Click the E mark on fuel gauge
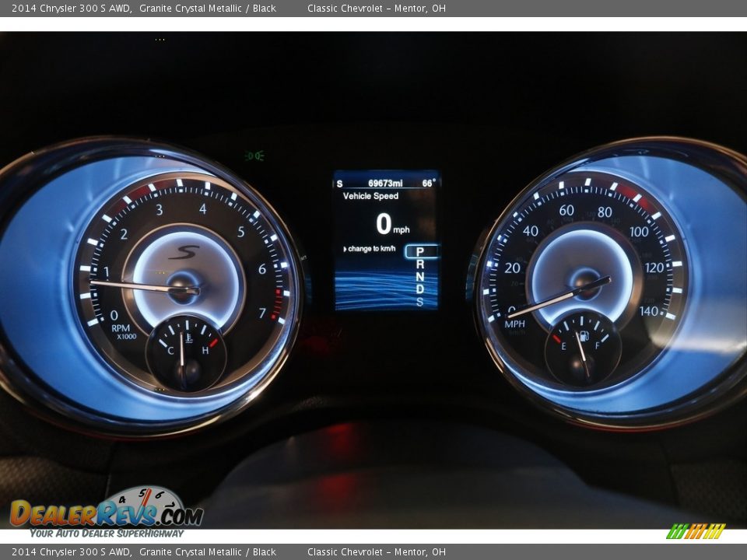747x560 pixels. 563,346
